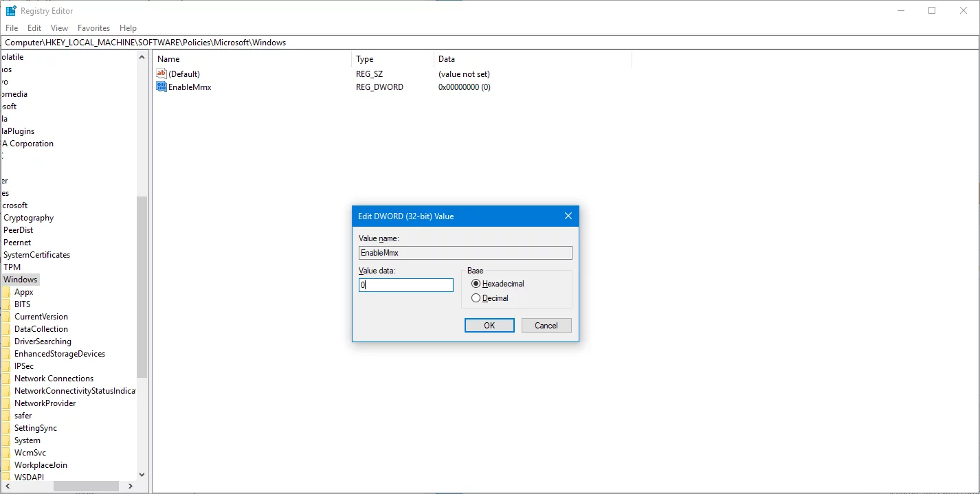980x494 pixels.
Task: Click the 0x00000000 (0) data cell
Action: (x=465, y=87)
